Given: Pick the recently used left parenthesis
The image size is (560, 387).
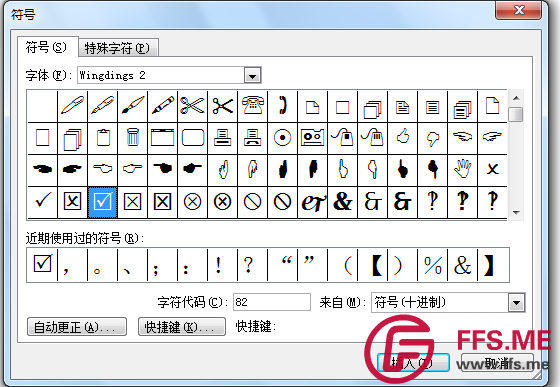Looking at the screenshot, I should click(x=342, y=265).
